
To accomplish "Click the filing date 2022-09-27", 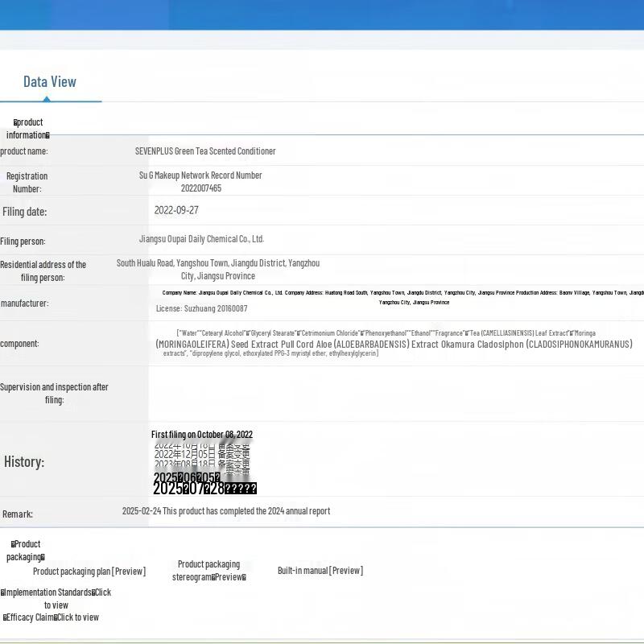I will [176, 210].
